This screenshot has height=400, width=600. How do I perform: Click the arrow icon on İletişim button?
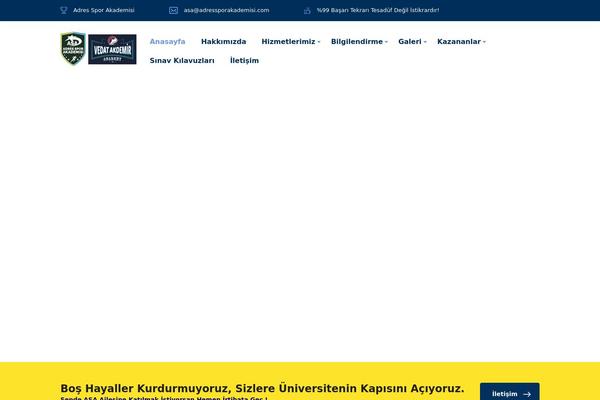coord(527,394)
